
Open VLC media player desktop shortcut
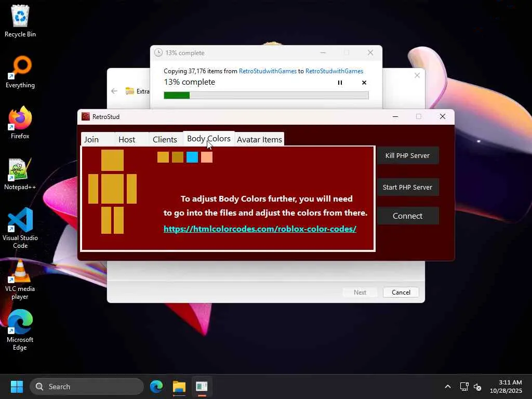(20, 280)
